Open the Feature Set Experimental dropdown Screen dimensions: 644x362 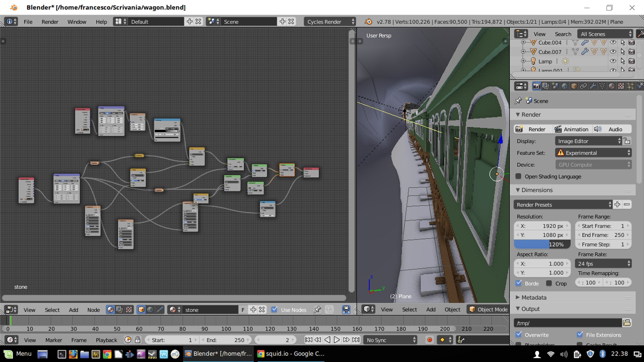tap(593, 153)
